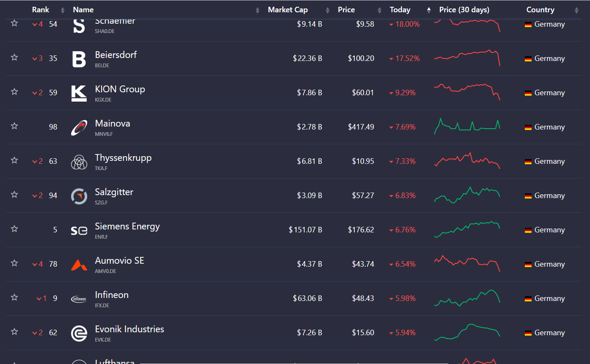
Task: Click the German flag in Salzgitter row
Action: pyautogui.click(x=528, y=196)
